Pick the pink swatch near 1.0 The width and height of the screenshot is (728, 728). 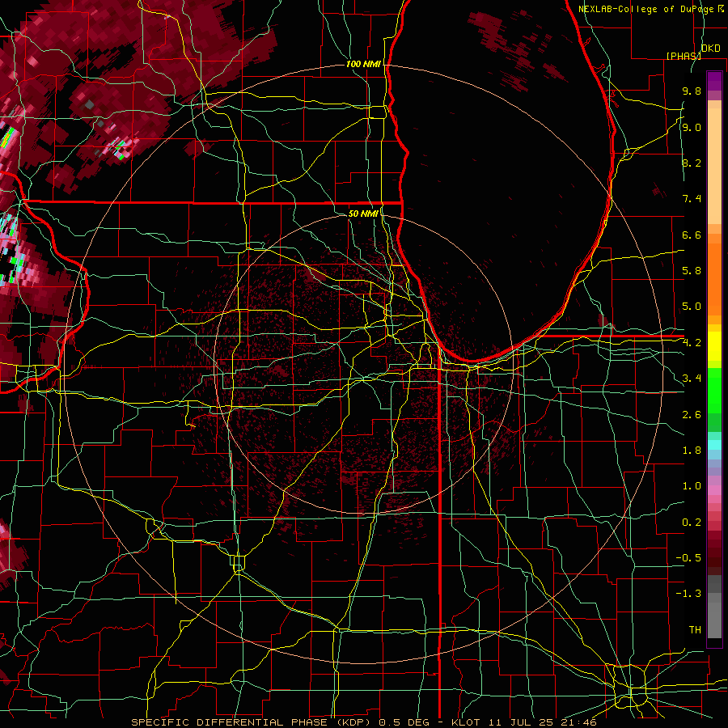point(714,490)
